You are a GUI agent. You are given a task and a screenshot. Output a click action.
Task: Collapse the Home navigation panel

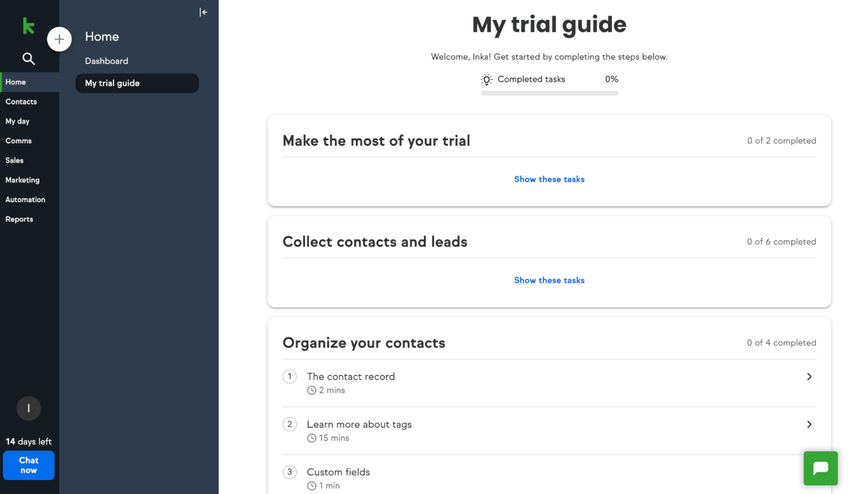click(204, 12)
